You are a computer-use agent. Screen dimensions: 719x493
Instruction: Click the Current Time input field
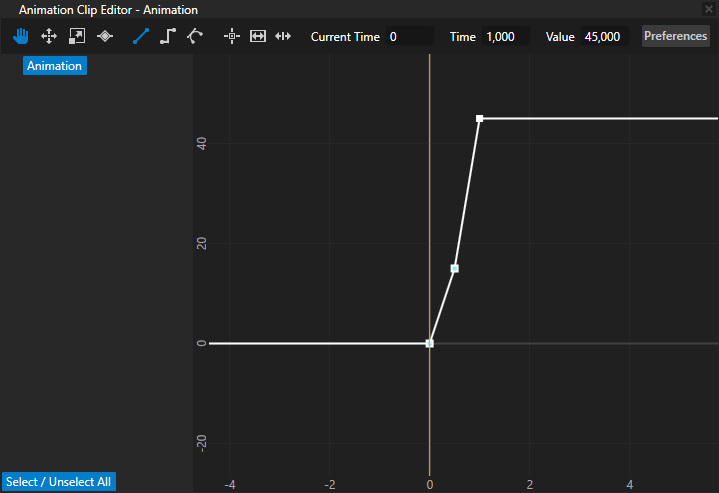409,37
